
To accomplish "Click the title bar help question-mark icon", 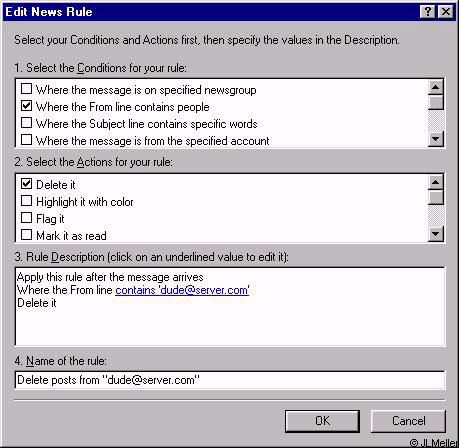I will coord(428,12).
